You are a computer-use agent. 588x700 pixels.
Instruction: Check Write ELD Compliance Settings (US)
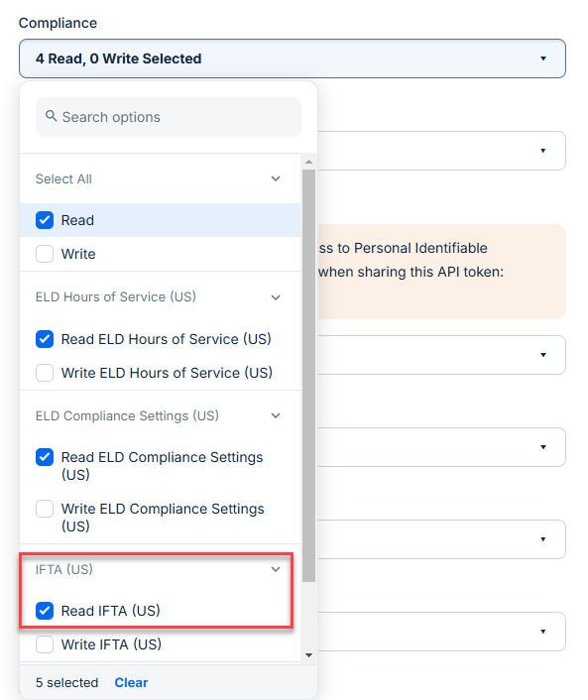[45, 509]
